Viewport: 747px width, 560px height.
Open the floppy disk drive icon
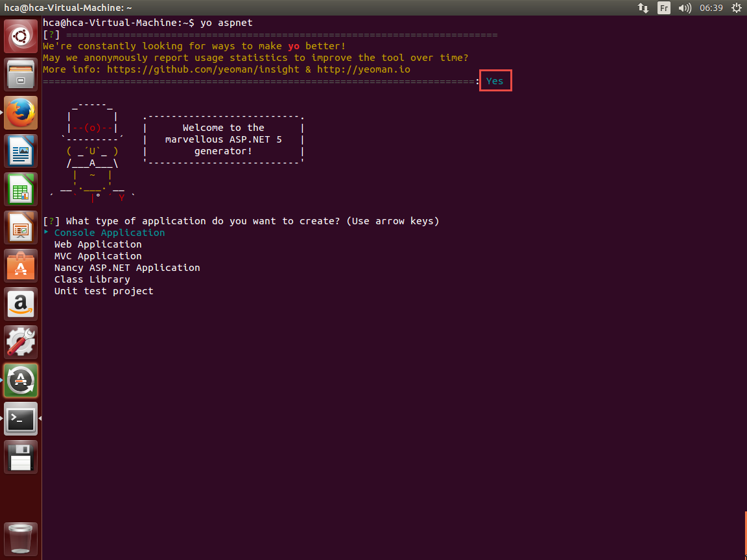[21, 457]
